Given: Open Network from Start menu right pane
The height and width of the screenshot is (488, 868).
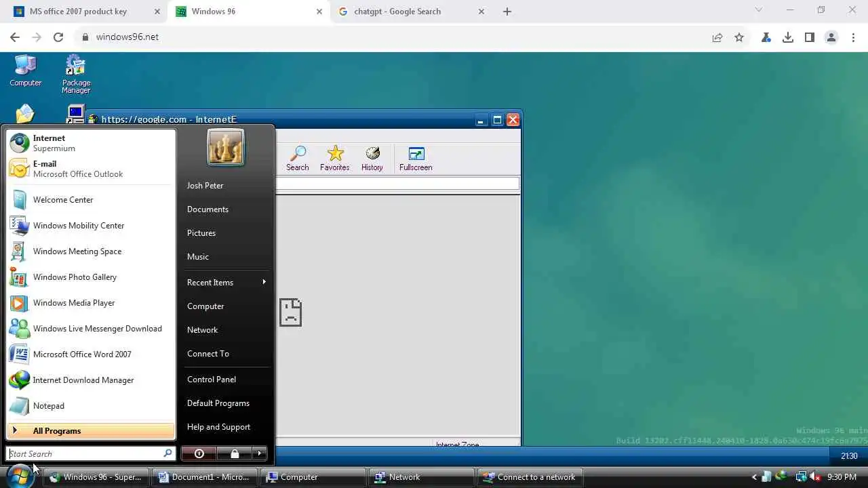Looking at the screenshot, I should [202, 330].
